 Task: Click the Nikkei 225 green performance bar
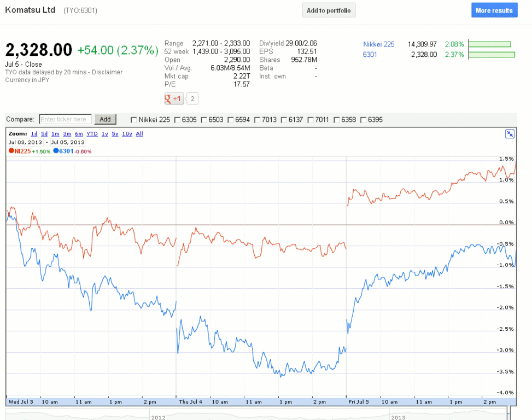(x=489, y=44)
